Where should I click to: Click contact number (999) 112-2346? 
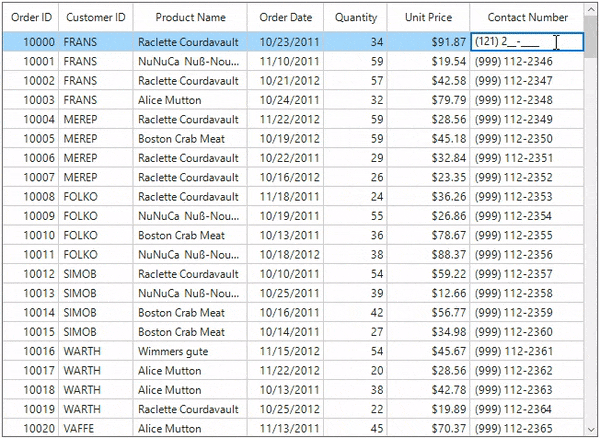[x=527, y=61]
